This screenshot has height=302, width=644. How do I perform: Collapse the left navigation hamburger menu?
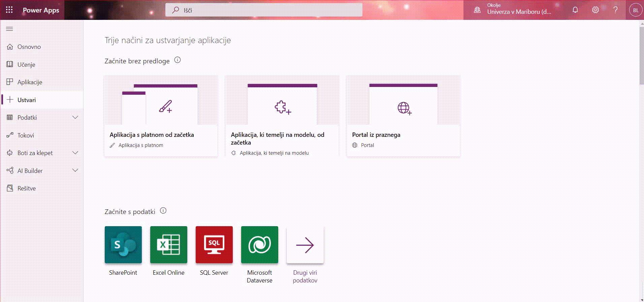pyautogui.click(x=9, y=29)
